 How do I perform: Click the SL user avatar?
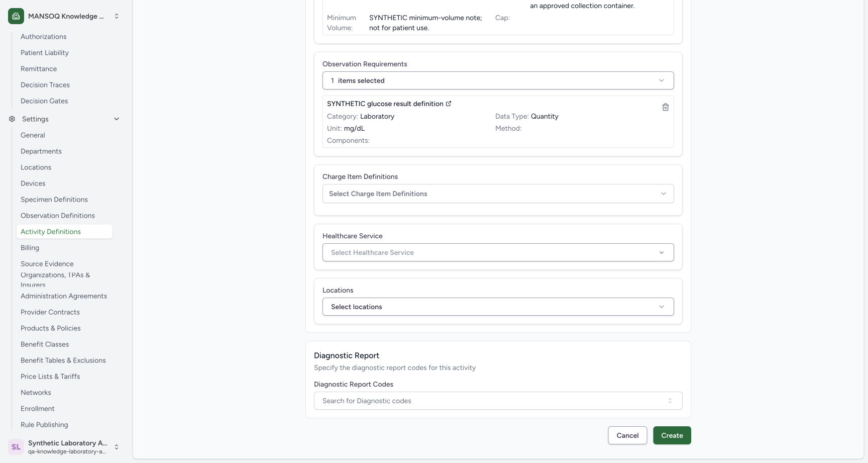click(16, 446)
